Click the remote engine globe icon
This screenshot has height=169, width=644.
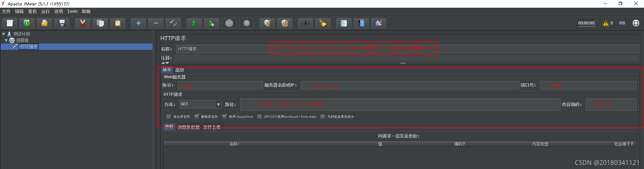coord(636,23)
